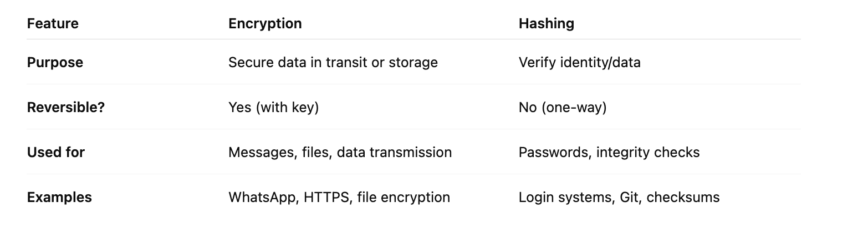Click Secure data in transit or storage
Image resolution: width=868 pixels, height=242 pixels.
(333, 62)
